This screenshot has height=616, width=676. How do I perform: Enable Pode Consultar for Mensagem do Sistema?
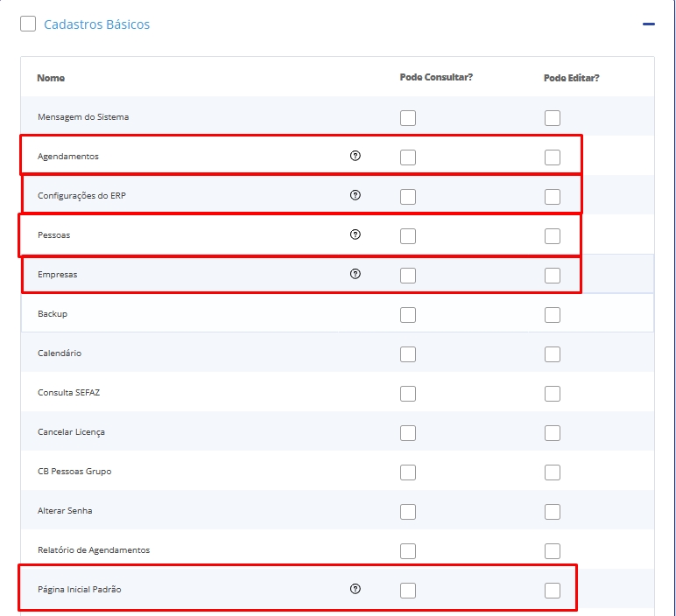(408, 118)
